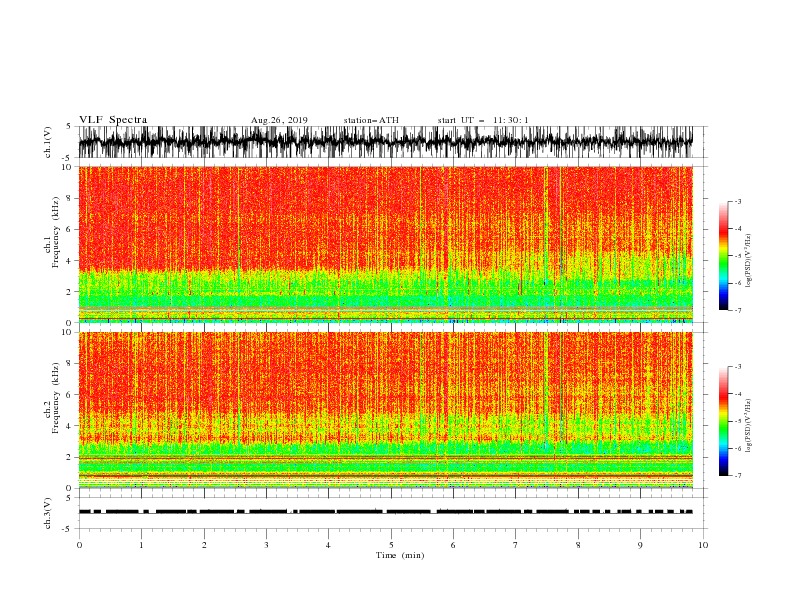Click the ch.1 voltage waveform trace
Viewport: 792px width, 612px height.
coord(385,142)
